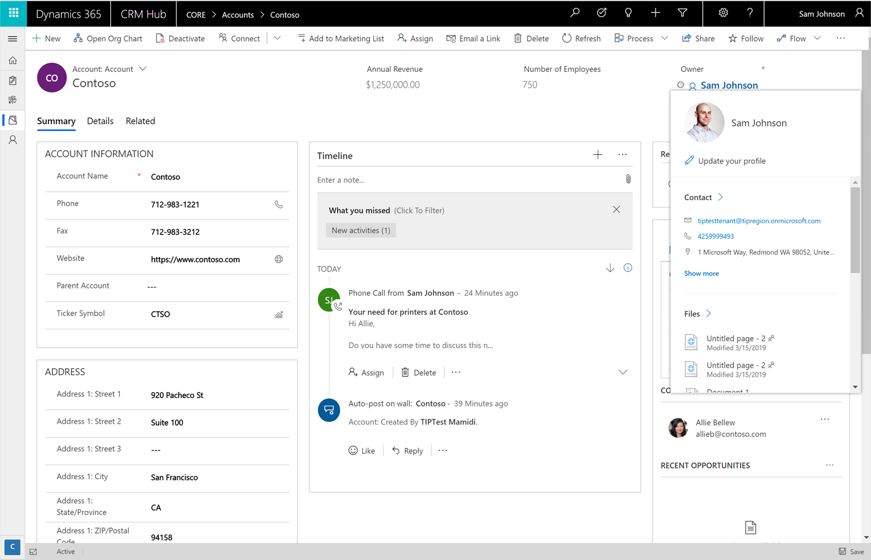Expand the Process dropdown arrow
Screen dimensions: 871x560
pos(664,39)
